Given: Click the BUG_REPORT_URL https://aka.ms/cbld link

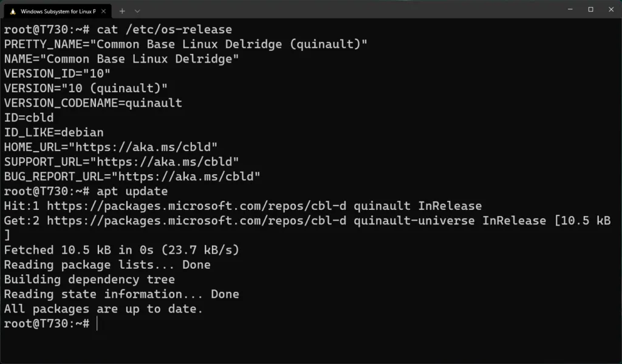Looking at the screenshot, I should [188, 177].
